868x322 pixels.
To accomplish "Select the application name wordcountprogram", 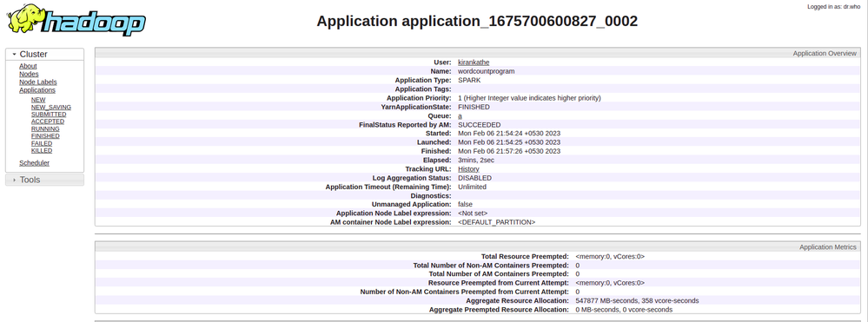I will tap(486, 71).
